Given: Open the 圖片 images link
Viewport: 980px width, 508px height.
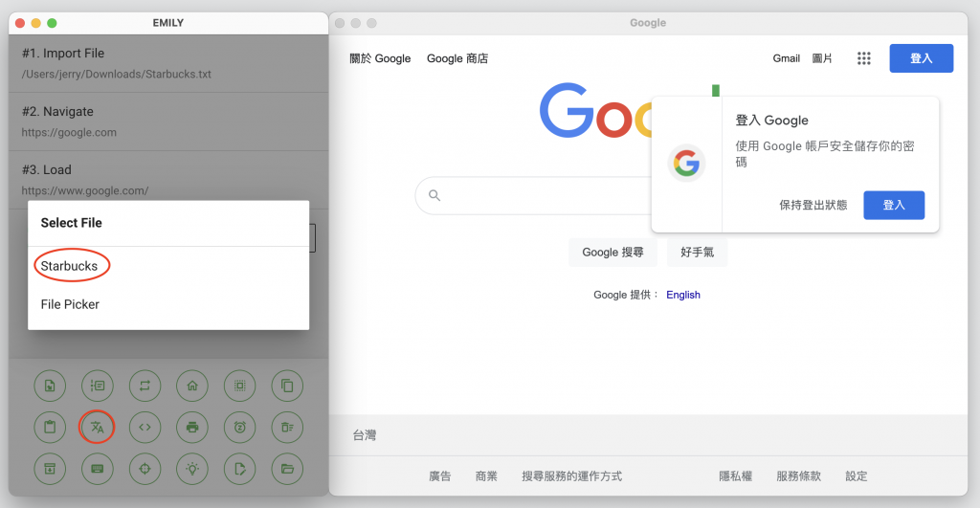Looking at the screenshot, I should click(x=822, y=58).
